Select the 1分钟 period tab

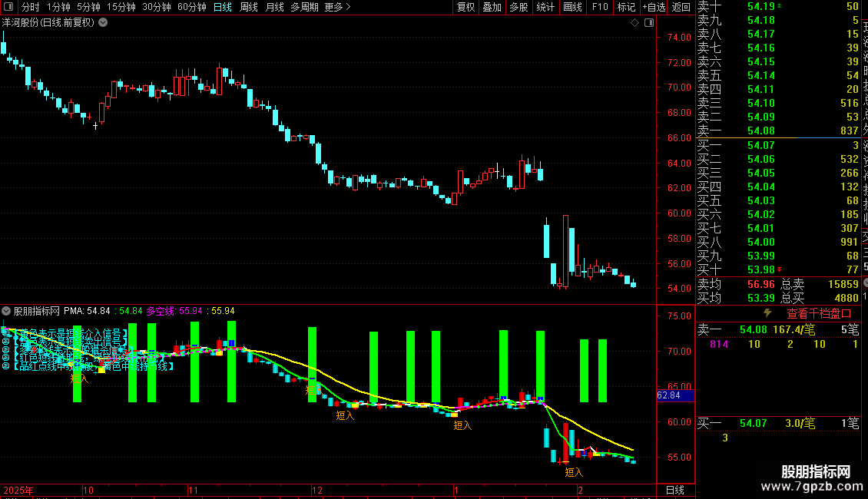click(58, 7)
